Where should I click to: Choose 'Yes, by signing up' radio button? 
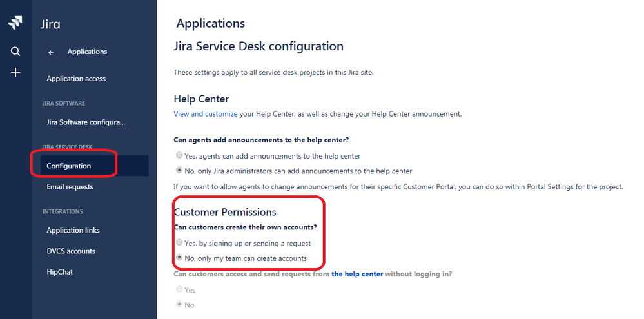click(x=179, y=243)
